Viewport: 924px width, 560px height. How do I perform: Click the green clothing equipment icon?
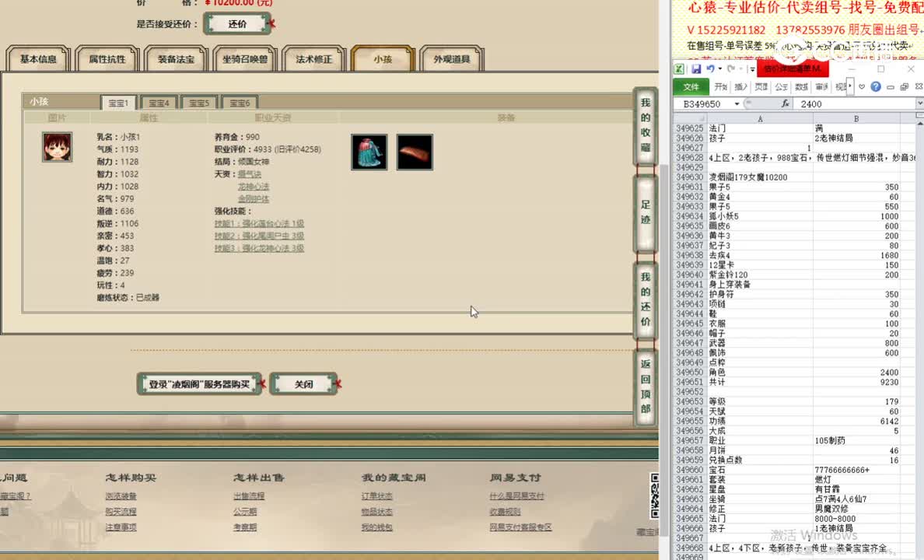pyautogui.click(x=369, y=152)
